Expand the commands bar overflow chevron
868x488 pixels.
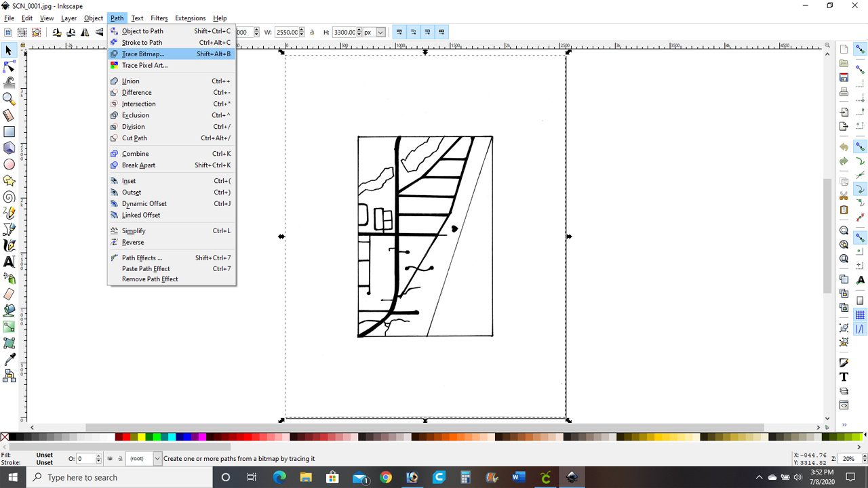pos(844,425)
